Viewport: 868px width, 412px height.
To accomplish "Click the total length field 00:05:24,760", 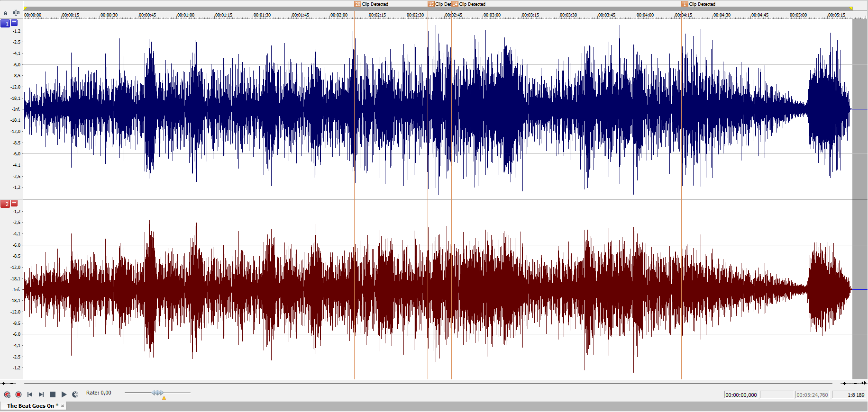I will (x=813, y=395).
